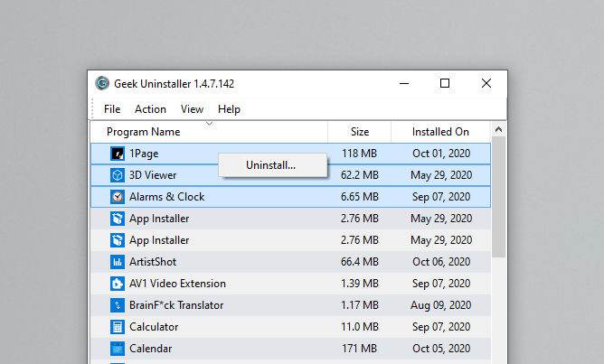The height and width of the screenshot is (364, 604).
Task: Close the Geek Uninstaller window
Action: (486, 83)
